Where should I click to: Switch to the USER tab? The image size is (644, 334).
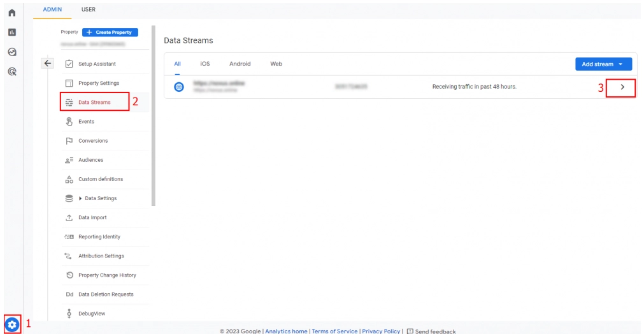coord(89,10)
